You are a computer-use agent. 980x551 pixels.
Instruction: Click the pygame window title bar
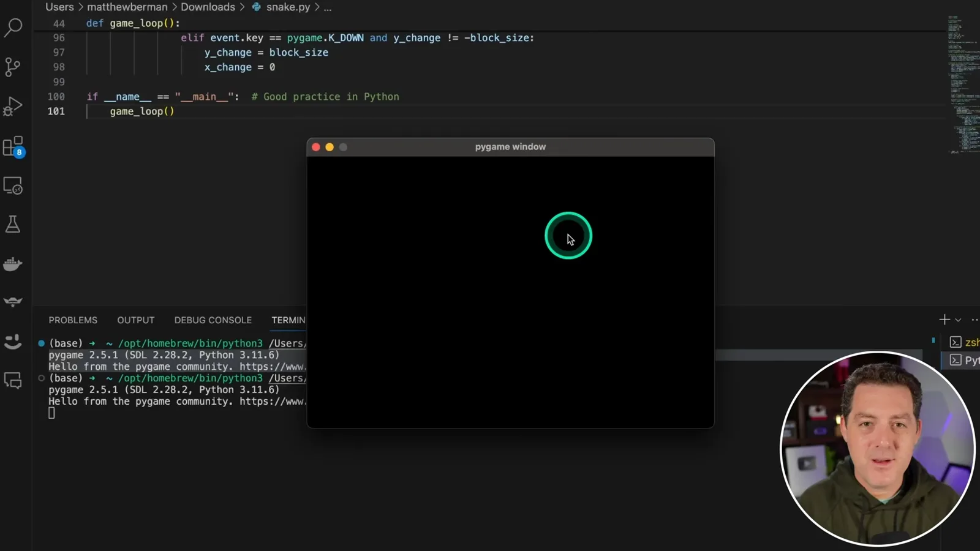point(510,147)
